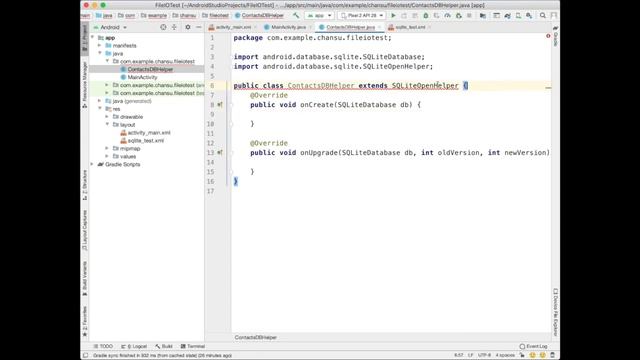
Task: Click the collapse all icon in Project panel
Action: tap(174, 27)
